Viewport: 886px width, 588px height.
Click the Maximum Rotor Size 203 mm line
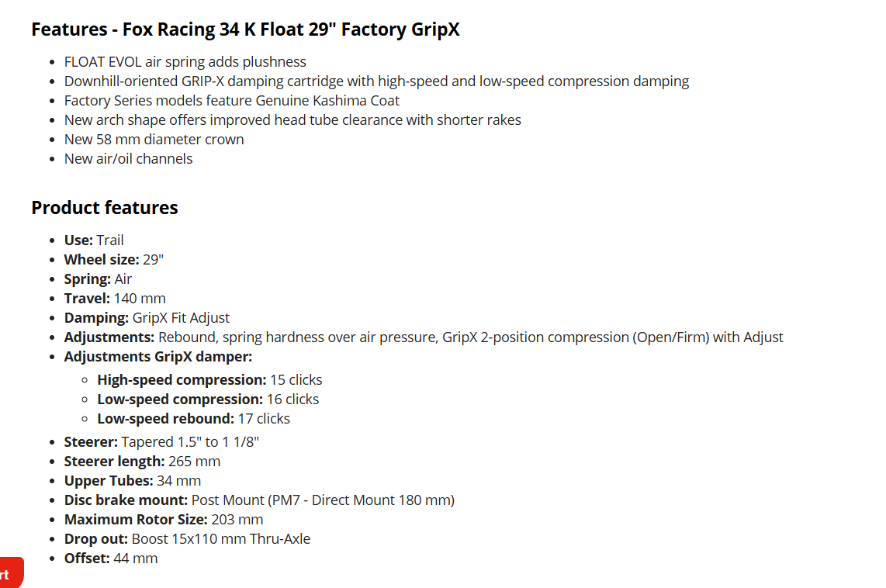tap(163, 520)
